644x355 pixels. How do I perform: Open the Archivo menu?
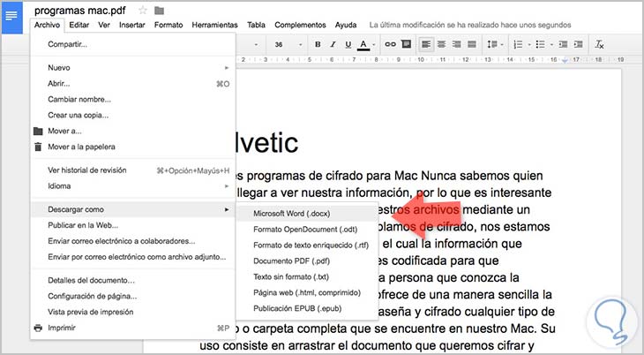[x=48, y=25]
